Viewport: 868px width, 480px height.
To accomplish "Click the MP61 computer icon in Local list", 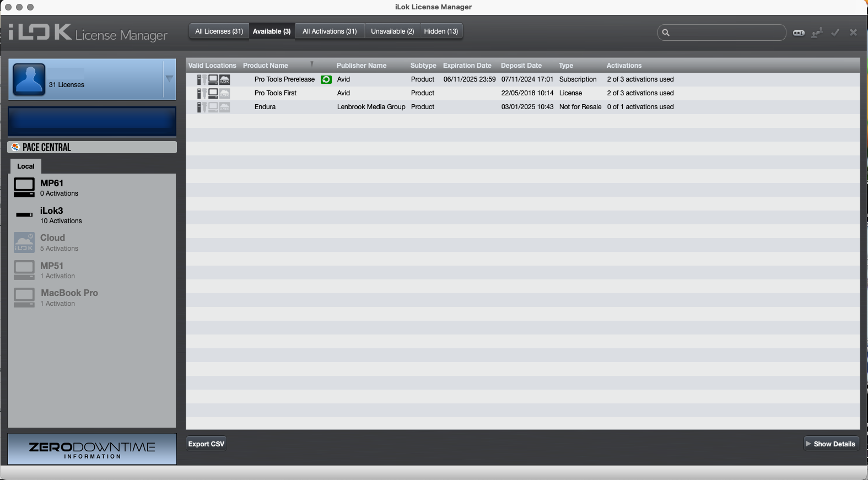I will tap(24, 187).
